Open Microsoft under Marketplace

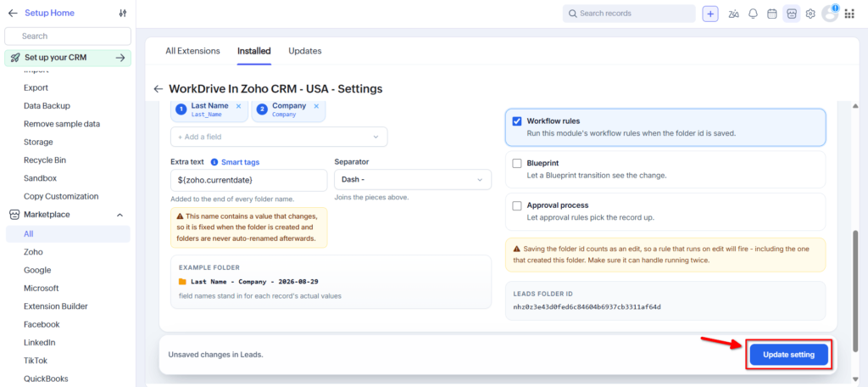click(x=42, y=289)
